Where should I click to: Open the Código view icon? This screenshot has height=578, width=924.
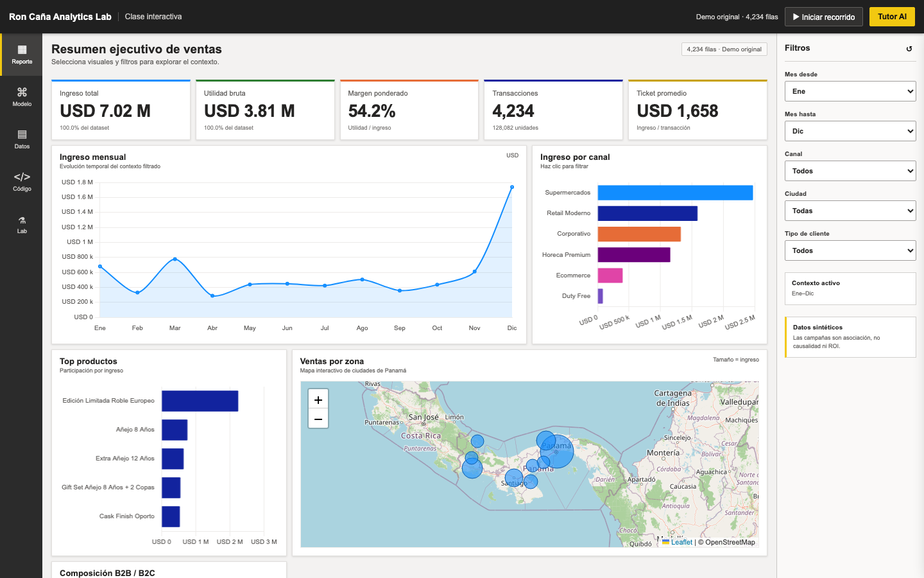22,182
